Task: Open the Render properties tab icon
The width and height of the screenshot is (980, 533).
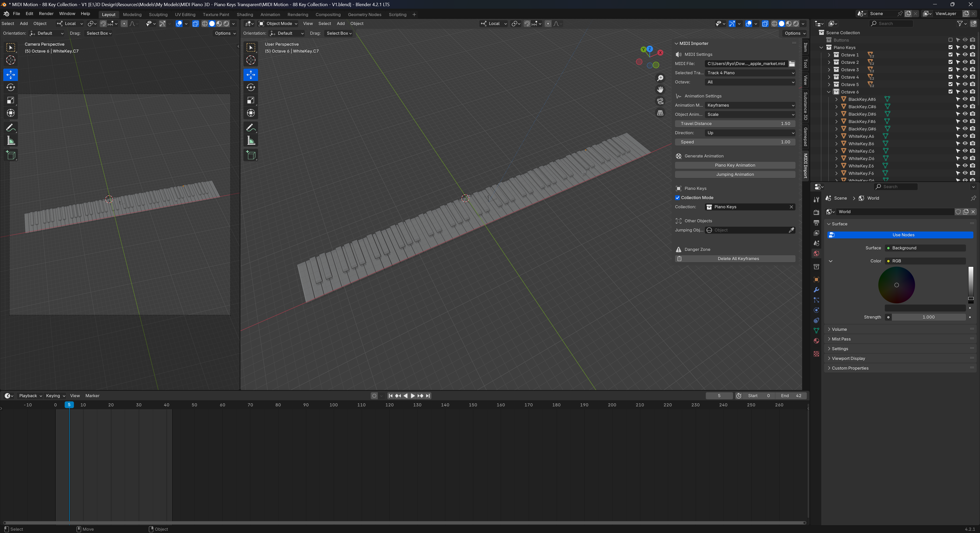Action: point(816,212)
